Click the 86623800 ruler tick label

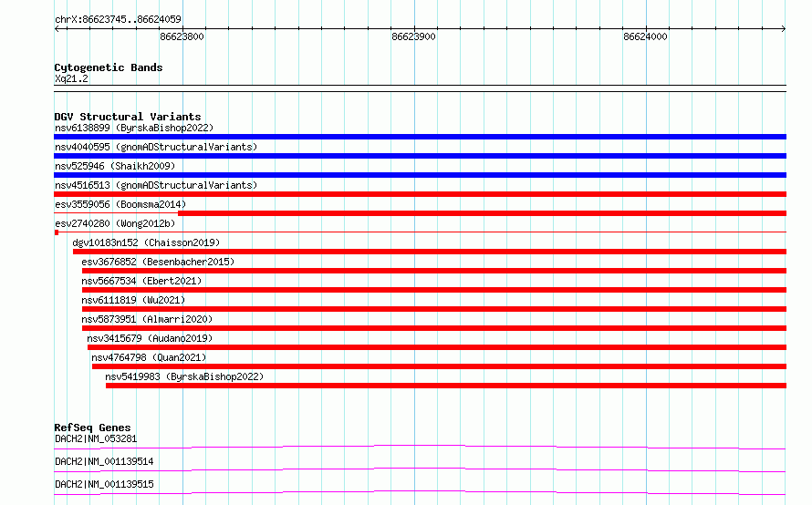pos(182,36)
